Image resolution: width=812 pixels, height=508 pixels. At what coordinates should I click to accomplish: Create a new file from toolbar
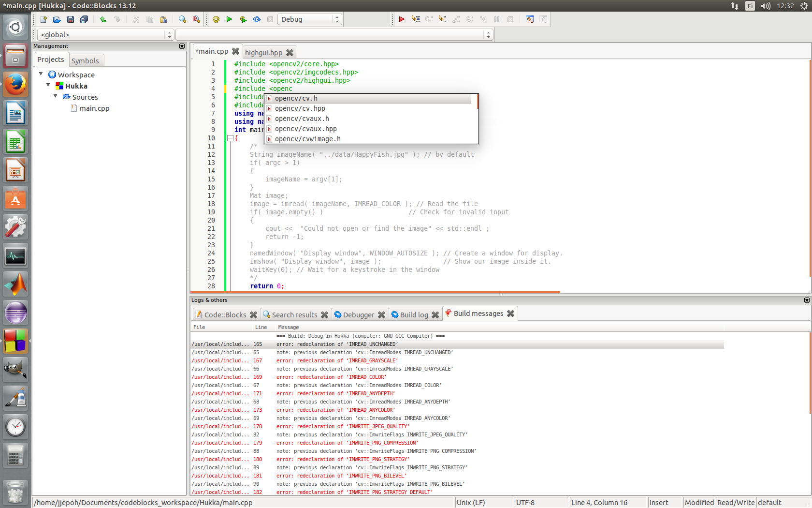pos(43,19)
